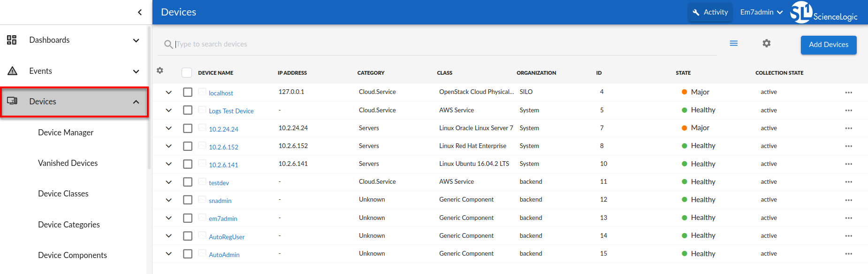The height and width of the screenshot is (274, 868).
Task: Open the actions ellipsis for testdev row
Action: 848,182
